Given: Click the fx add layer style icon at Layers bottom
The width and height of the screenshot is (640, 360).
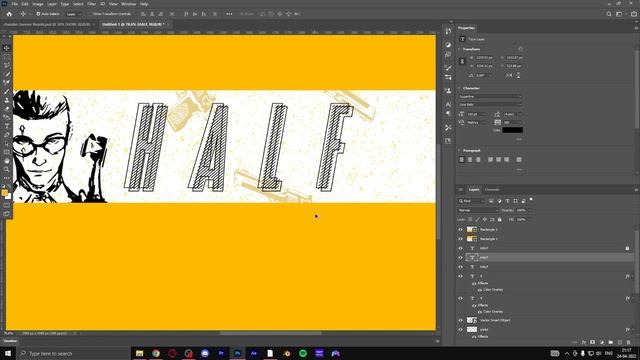Looking at the screenshot, I should pyautogui.click(x=584, y=342).
